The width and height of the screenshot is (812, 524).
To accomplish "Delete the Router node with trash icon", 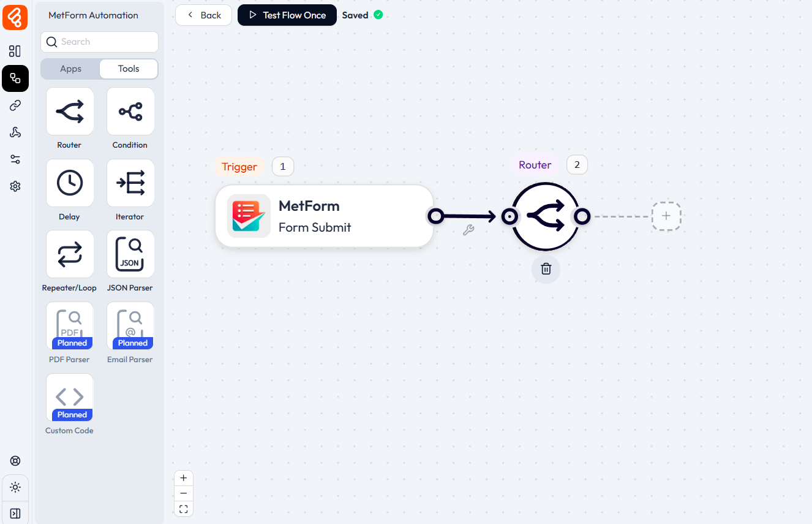I will (x=546, y=268).
